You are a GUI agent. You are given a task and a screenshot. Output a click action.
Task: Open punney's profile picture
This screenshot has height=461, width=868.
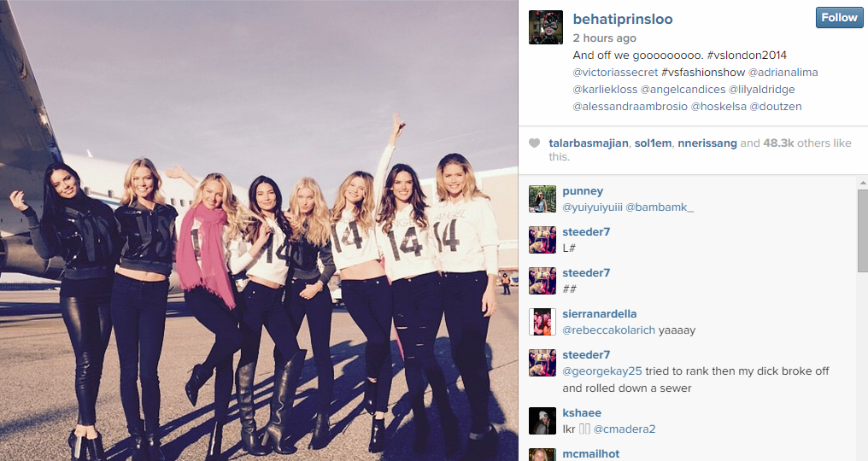click(542, 199)
